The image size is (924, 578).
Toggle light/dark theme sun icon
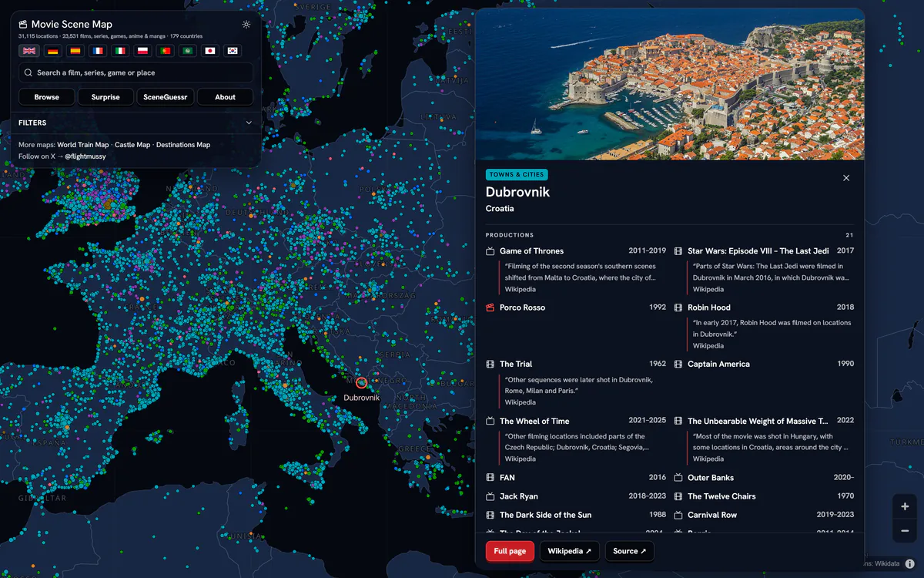pyautogui.click(x=246, y=25)
